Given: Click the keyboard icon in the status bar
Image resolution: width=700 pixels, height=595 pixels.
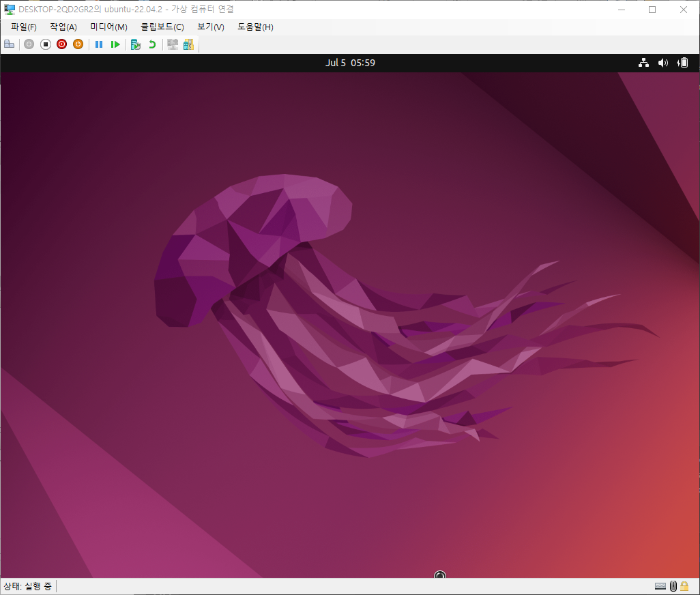Looking at the screenshot, I should [x=660, y=586].
